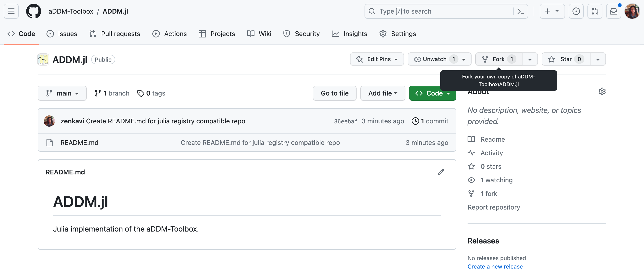The height and width of the screenshot is (280, 644).
Task: Unwatch the ADDM.jl repository
Action: point(436,59)
